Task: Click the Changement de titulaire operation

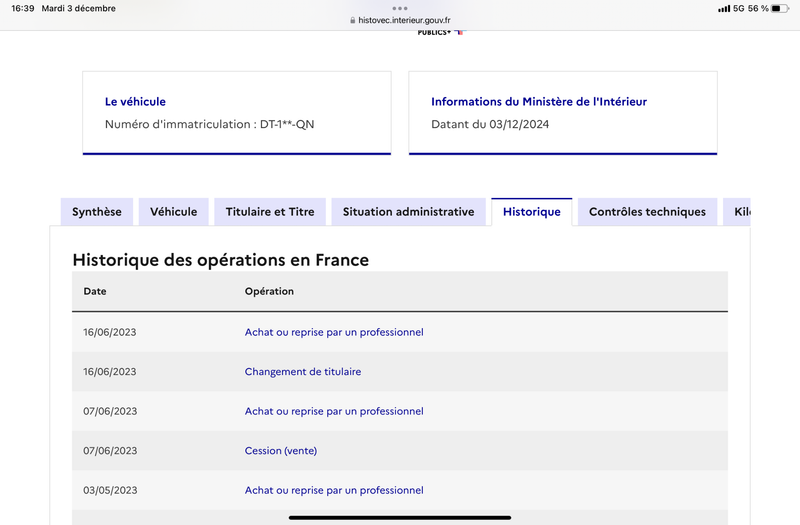Action: click(303, 371)
